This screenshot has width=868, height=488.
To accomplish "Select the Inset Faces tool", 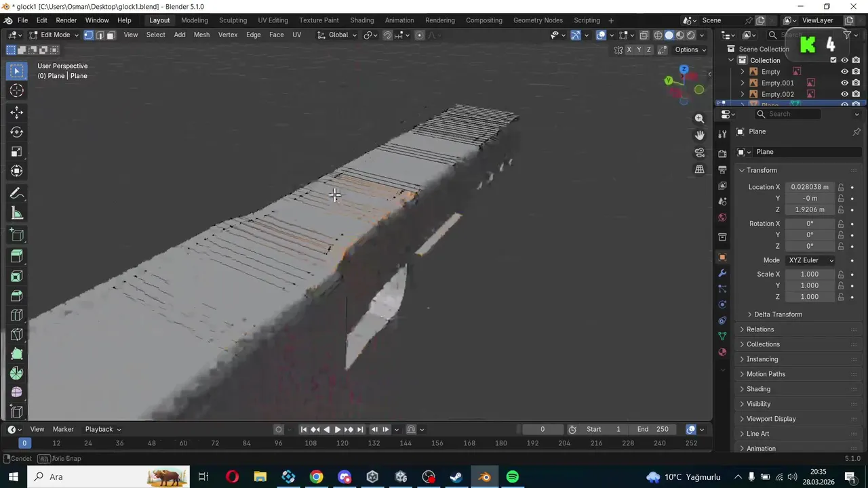I will pos(17,276).
